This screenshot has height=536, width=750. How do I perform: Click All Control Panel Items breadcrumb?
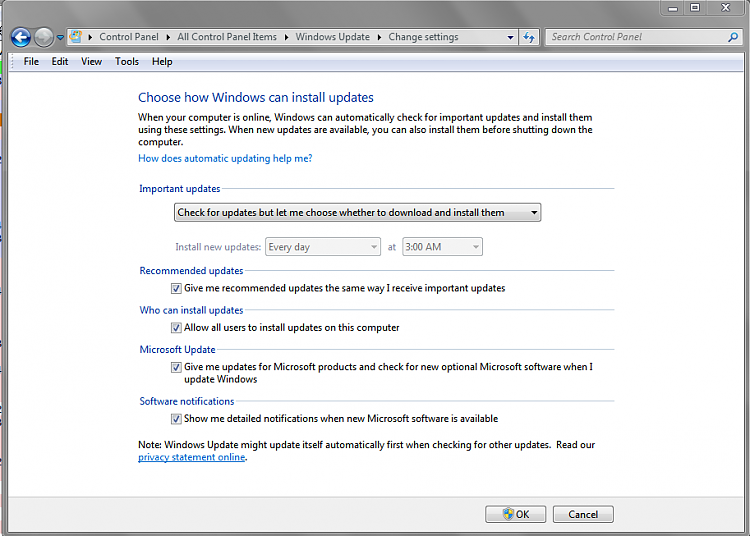point(227,37)
